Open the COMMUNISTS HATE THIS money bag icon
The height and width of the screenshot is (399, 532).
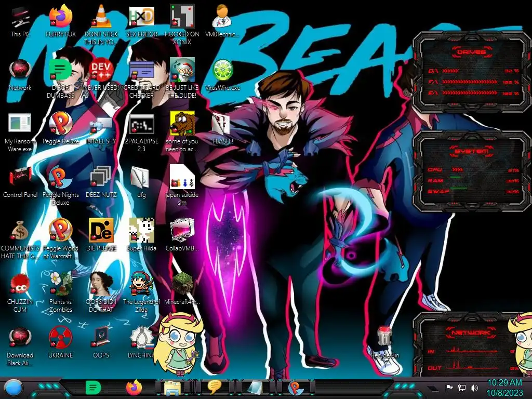coord(20,240)
